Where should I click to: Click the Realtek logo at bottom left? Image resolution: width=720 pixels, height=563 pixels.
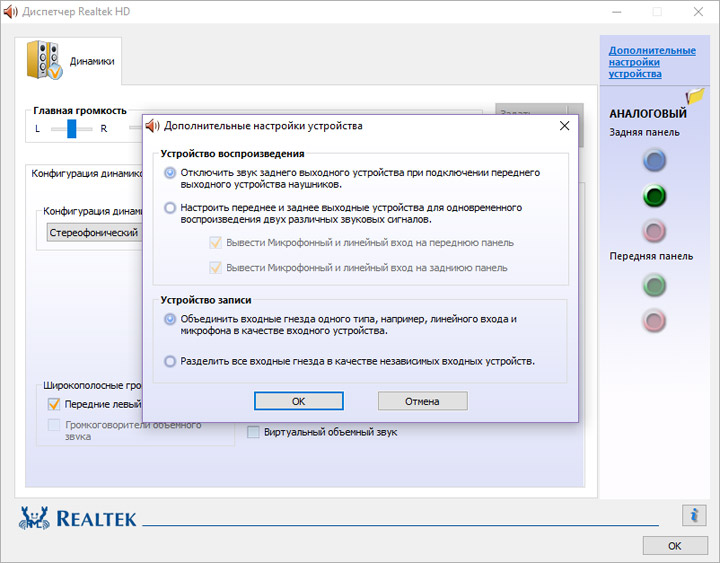click(78, 518)
